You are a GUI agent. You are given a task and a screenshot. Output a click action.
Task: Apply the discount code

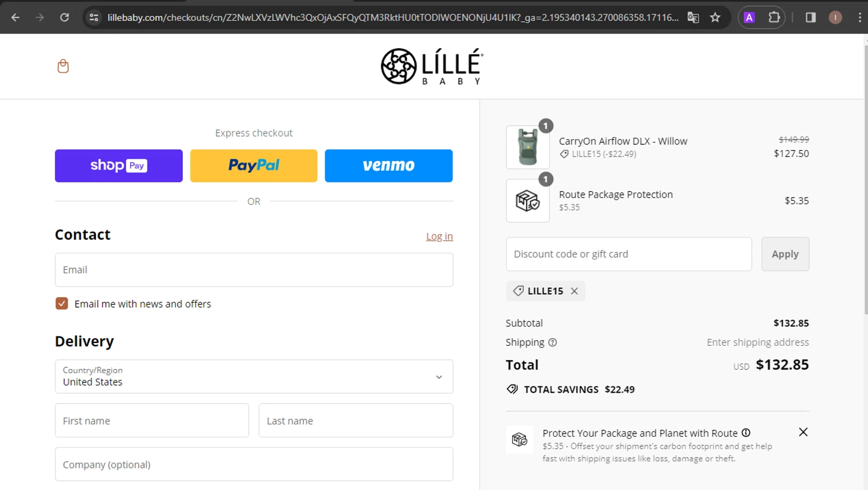pos(785,254)
